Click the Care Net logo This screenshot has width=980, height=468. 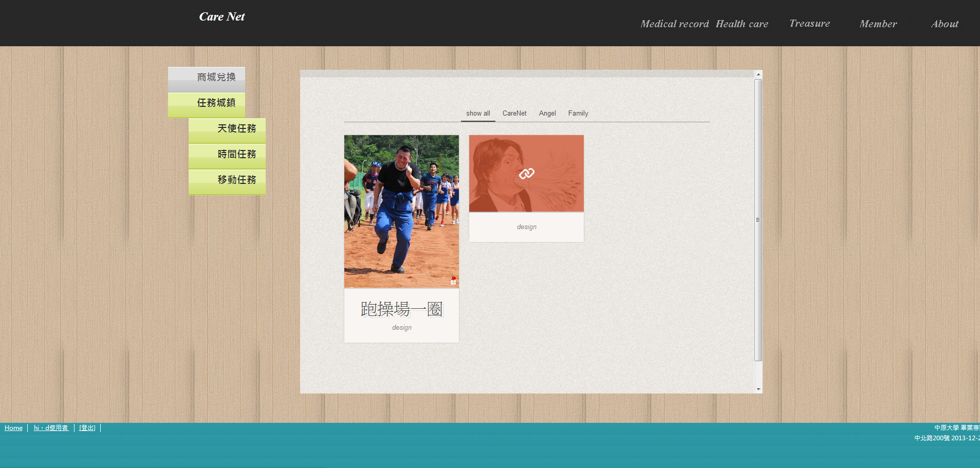point(221,17)
